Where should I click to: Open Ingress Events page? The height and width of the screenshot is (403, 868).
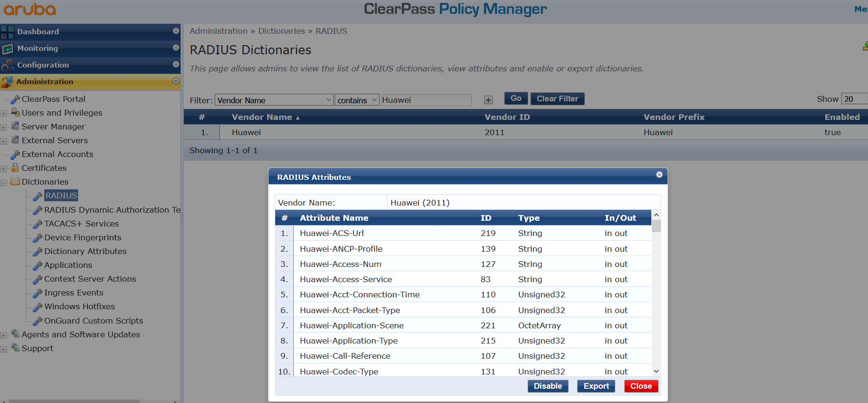pos(74,293)
